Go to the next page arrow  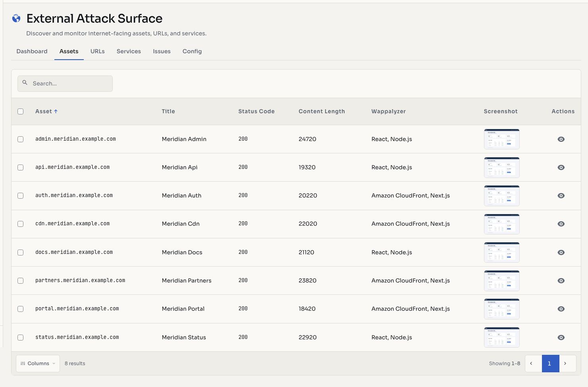pos(568,364)
